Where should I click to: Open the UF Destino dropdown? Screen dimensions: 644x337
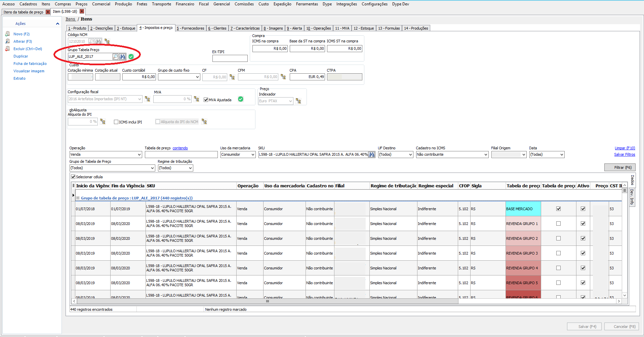click(410, 154)
